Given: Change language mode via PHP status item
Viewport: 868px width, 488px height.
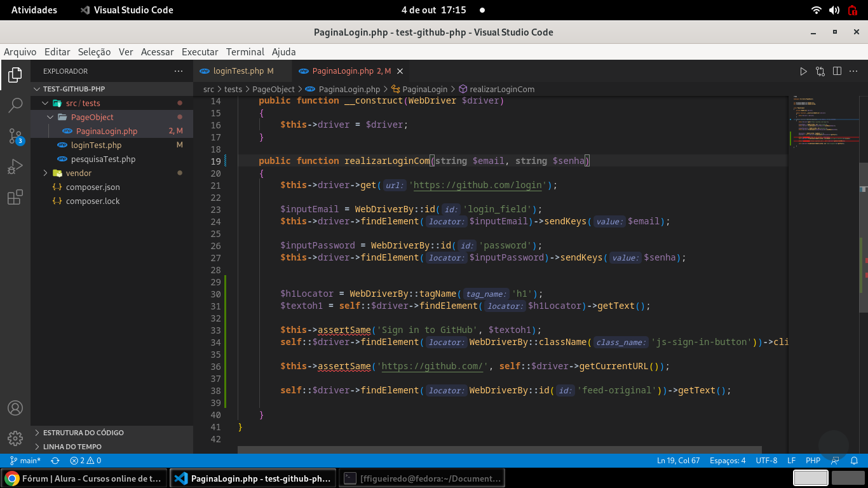Looking at the screenshot, I should click(813, 461).
